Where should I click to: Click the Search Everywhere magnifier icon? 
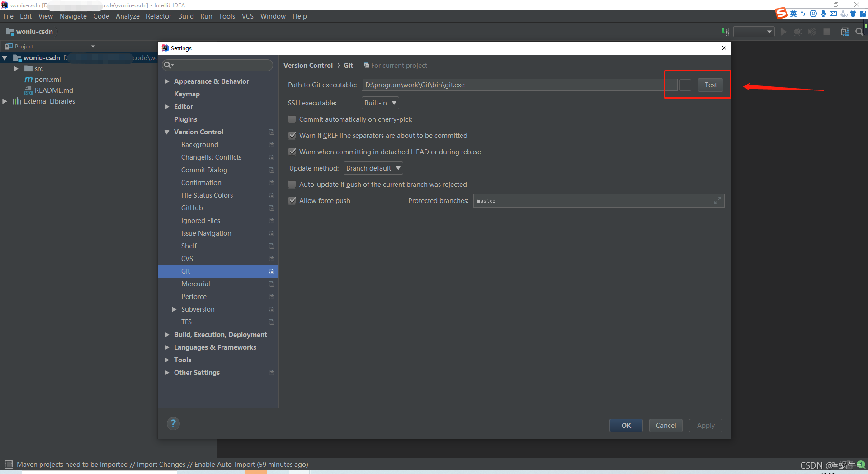(x=859, y=32)
